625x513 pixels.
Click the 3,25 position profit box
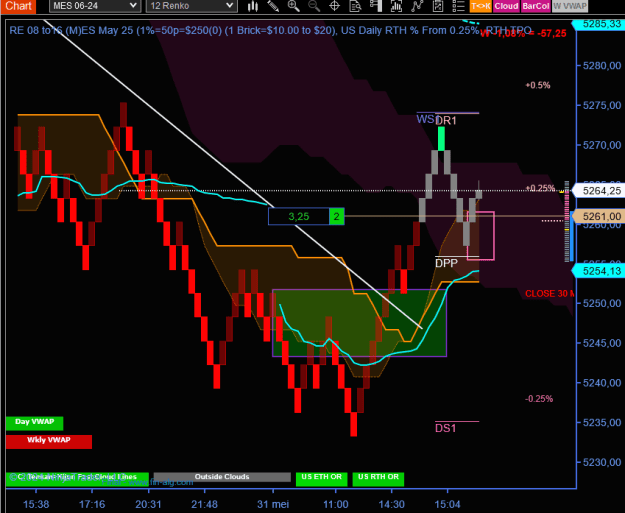pyautogui.click(x=299, y=216)
